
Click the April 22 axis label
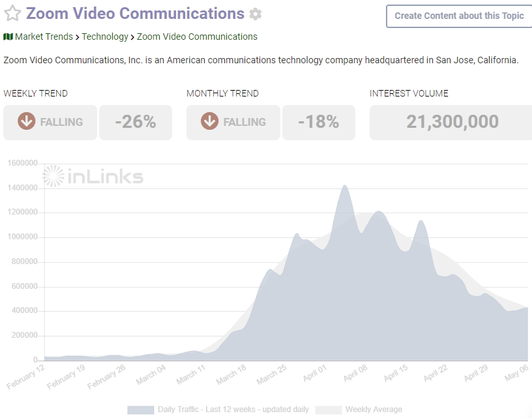click(x=436, y=373)
